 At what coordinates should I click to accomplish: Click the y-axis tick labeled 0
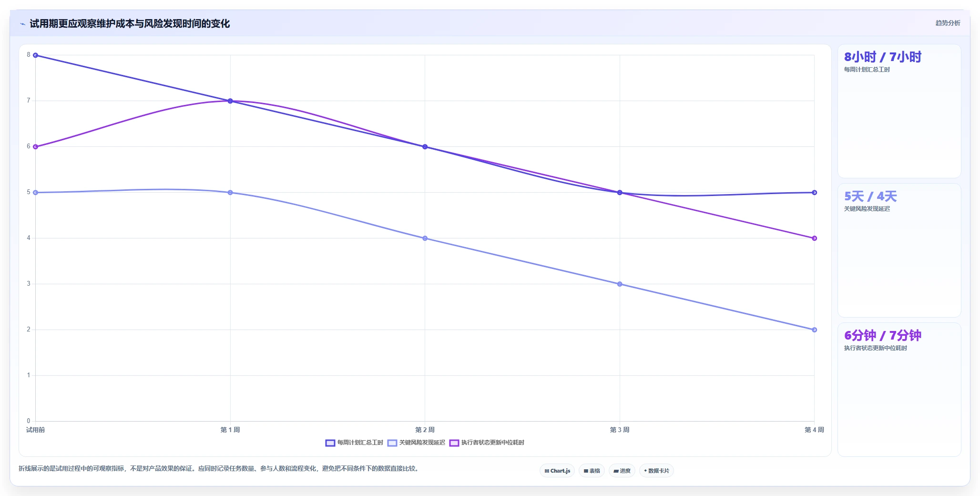(29, 421)
